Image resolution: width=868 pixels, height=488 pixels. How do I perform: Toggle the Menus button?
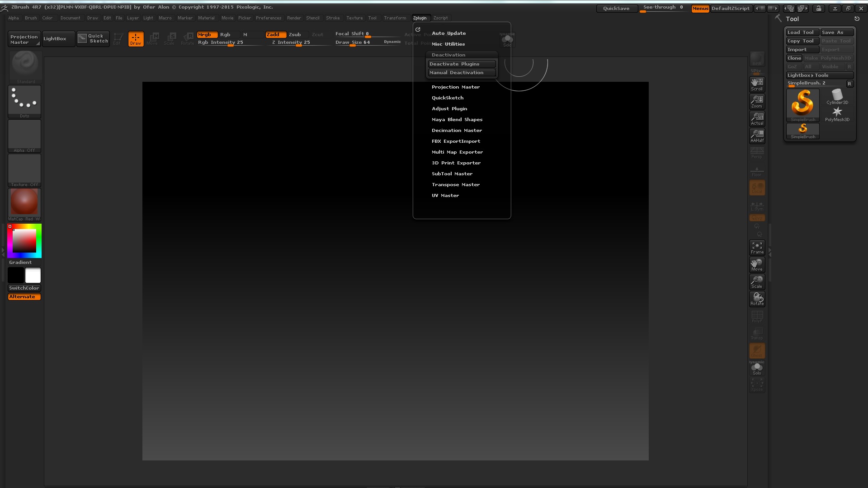pyautogui.click(x=700, y=9)
